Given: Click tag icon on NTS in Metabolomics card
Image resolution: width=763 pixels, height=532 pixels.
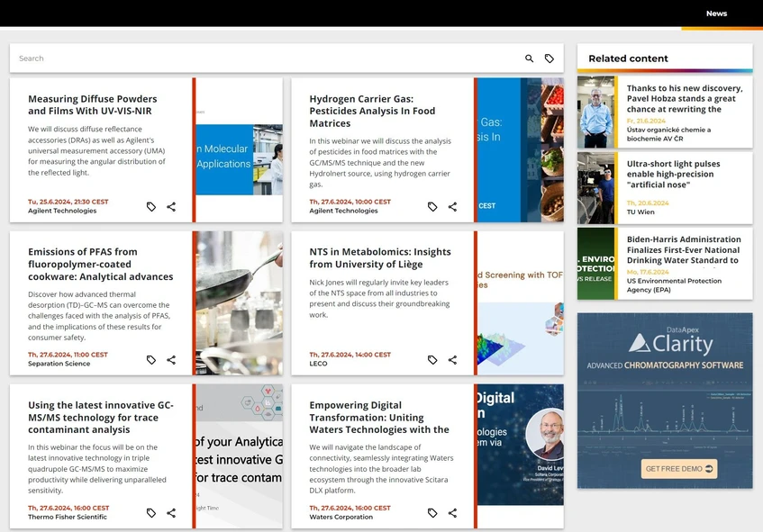Looking at the screenshot, I should pos(432,360).
